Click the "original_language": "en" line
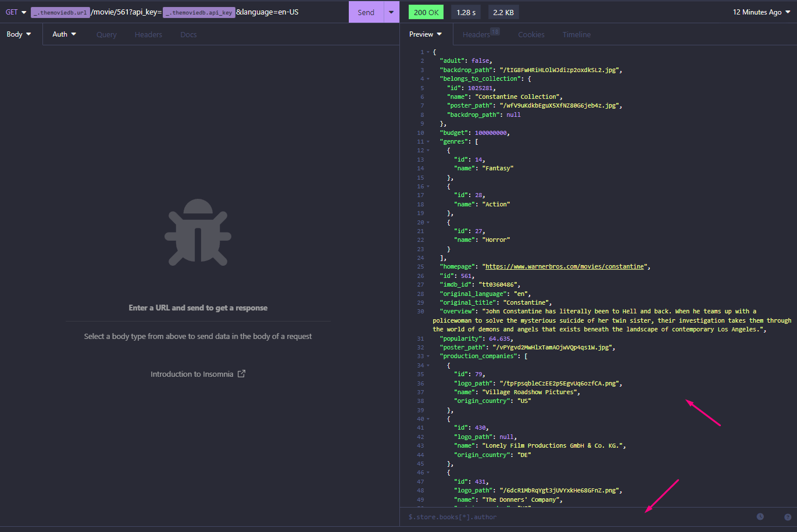The image size is (797, 532). tap(485, 294)
